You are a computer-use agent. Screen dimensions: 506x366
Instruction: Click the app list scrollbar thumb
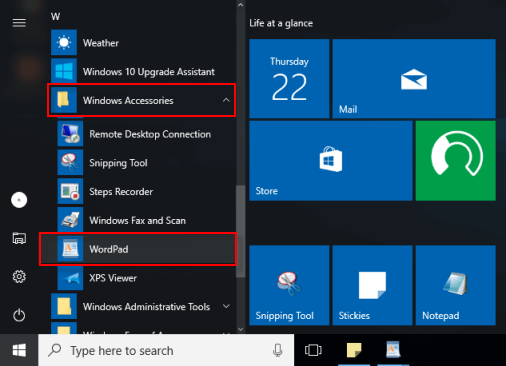pos(240,231)
